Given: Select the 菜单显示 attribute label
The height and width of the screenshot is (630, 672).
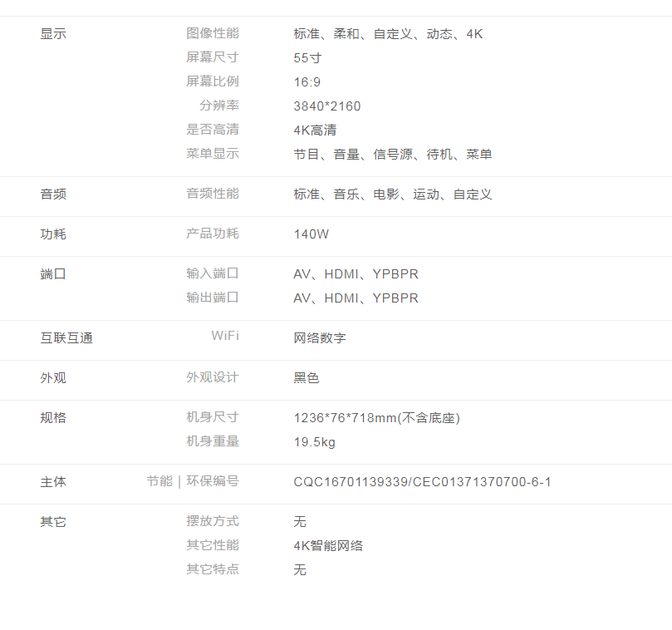Looking at the screenshot, I should pos(212,154).
